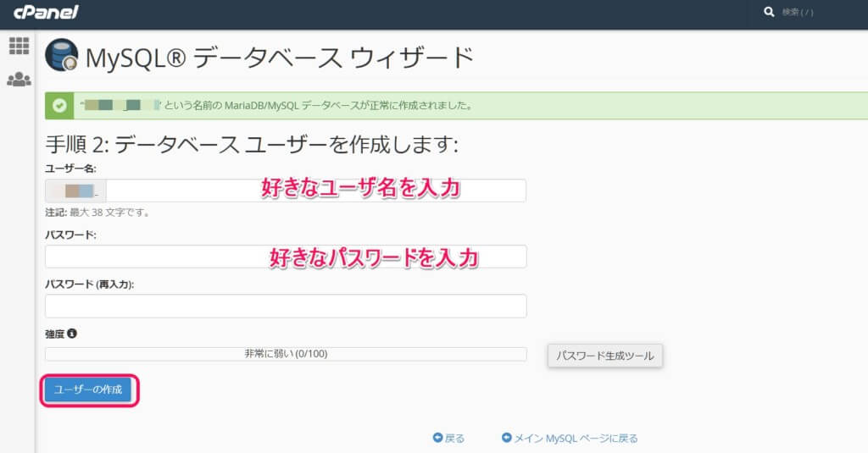This screenshot has height=453, width=868.
Task: Click the MySQL database wizard icon
Action: pyautogui.click(x=61, y=56)
